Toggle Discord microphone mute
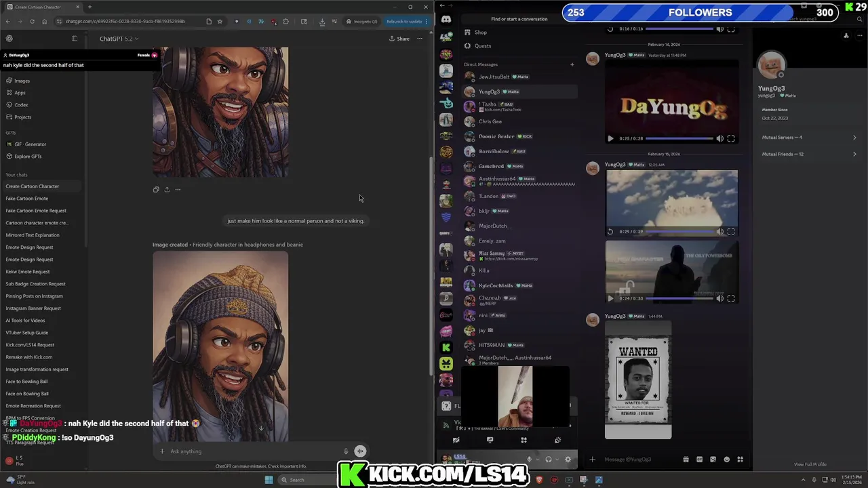The height and width of the screenshot is (488, 868). (529, 460)
